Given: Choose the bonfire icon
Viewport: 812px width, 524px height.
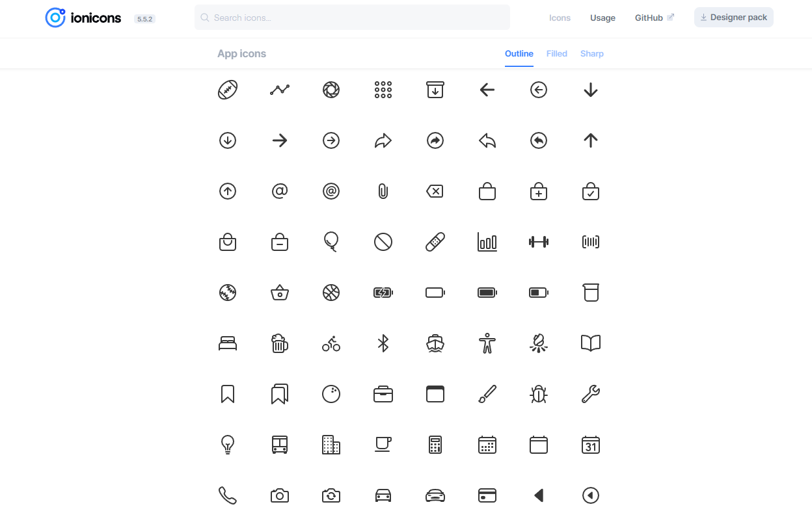Looking at the screenshot, I should coord(539,343).
